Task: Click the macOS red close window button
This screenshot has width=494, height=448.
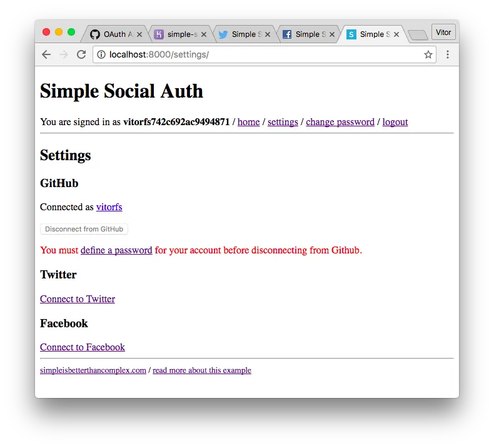Action: [46, 32]
